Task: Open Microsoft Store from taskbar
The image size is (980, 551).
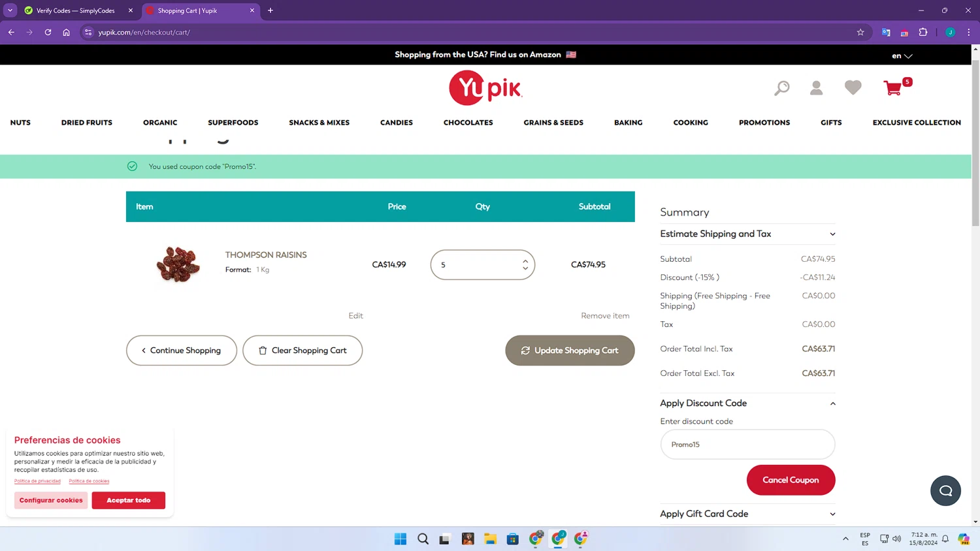Action: pyautogui.click(x=513, y=539)
